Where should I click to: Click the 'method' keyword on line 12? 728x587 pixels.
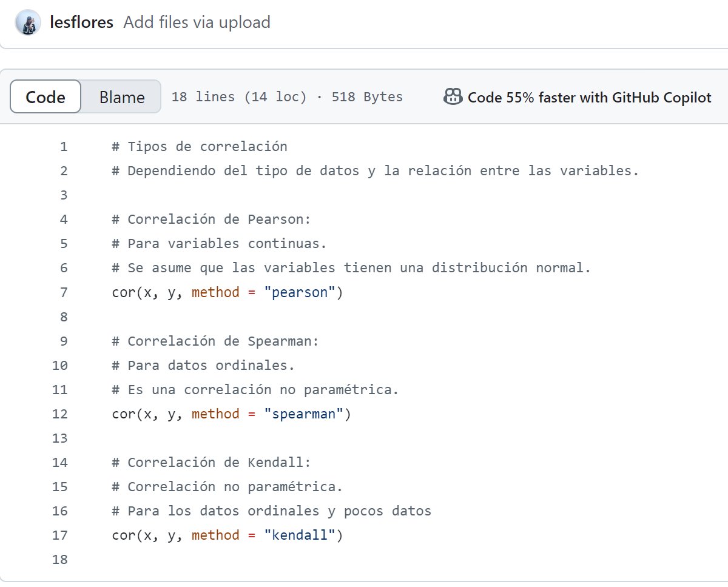coord(215,414)
